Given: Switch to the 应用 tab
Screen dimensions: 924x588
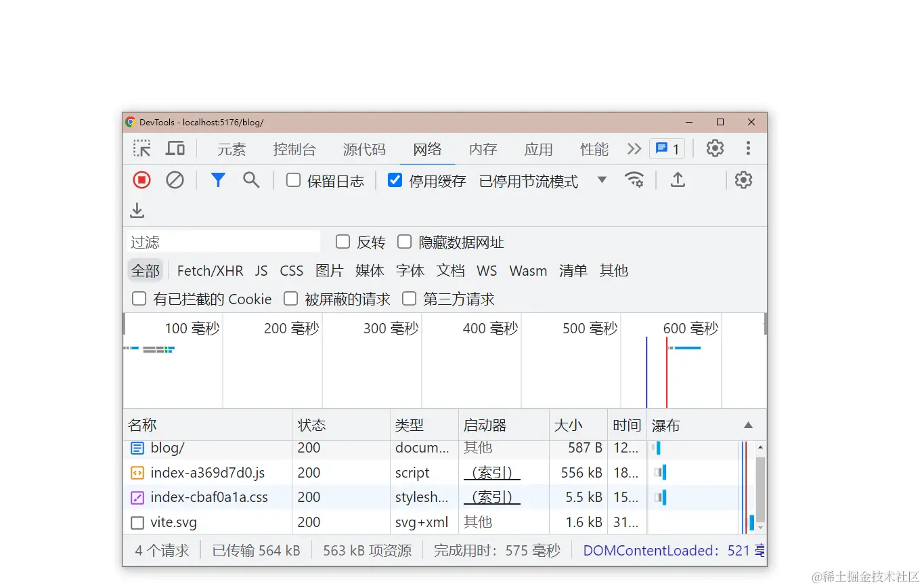Looking at the screenshot, I should tap(538, 149).
